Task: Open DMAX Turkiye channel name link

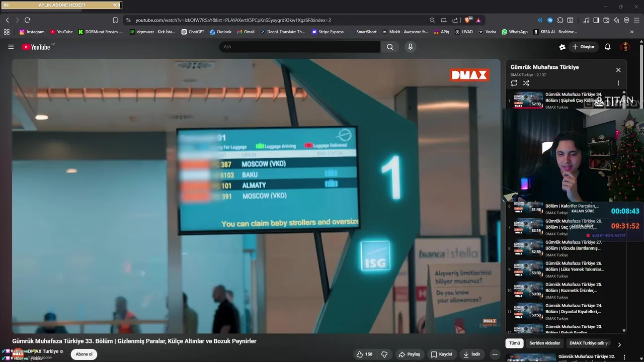Action: (x=43, y=351)
